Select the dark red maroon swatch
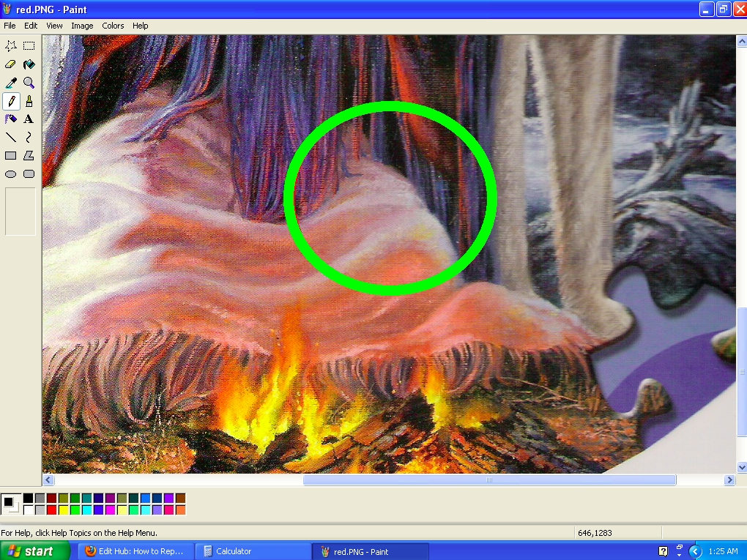Viewport: 747px width, 560px height. pyautogui.click(x=51, y=499)
